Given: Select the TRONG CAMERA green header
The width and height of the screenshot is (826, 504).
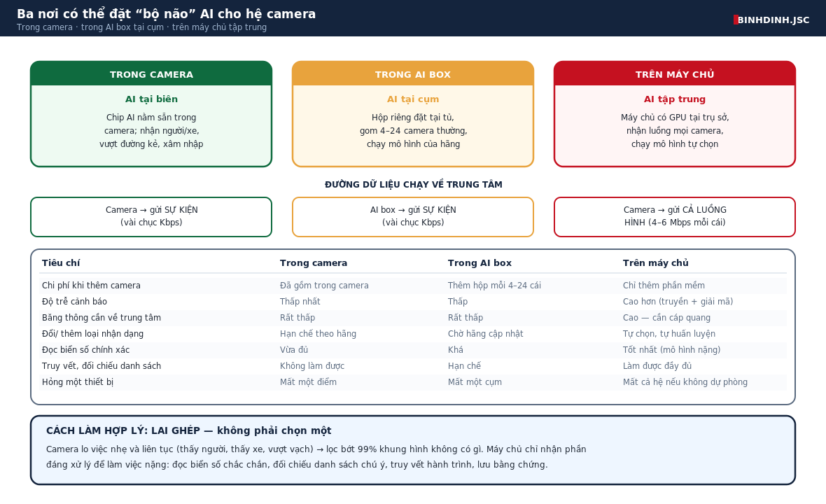Looking at the screenshot, I should pos(151,73).
